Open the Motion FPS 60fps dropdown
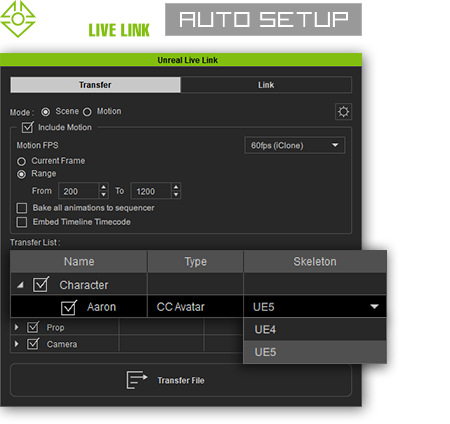This screenshot has width=450, height=424. click(295, 145)
